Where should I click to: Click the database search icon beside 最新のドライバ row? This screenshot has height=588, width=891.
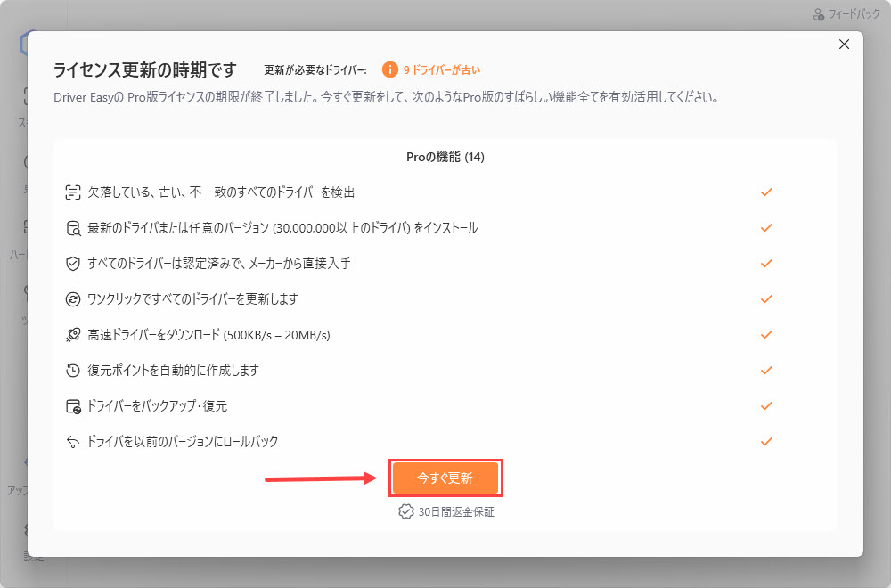click(73, 228)
